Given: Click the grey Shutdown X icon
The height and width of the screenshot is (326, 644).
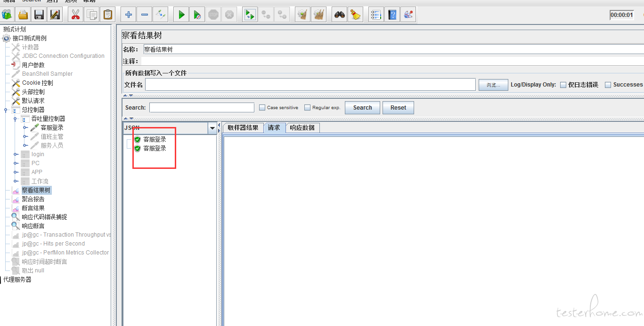Looking at the screenshot, I should point(229,15).
